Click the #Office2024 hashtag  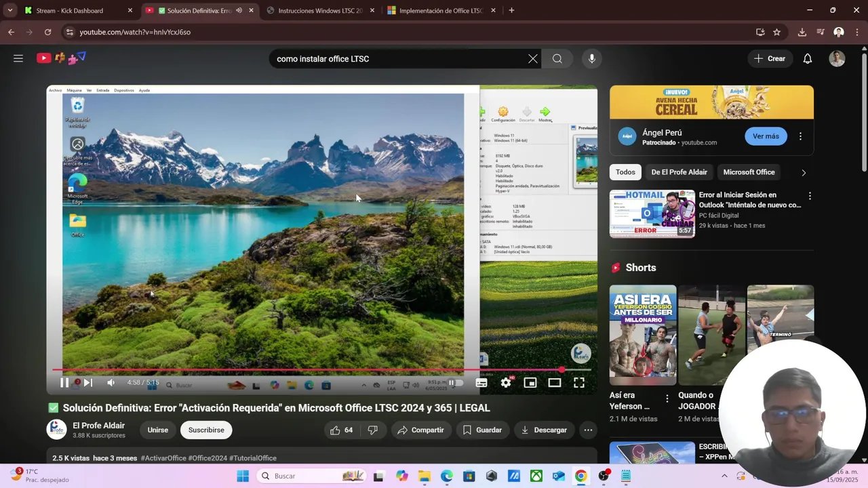click(x=208, y=458)
